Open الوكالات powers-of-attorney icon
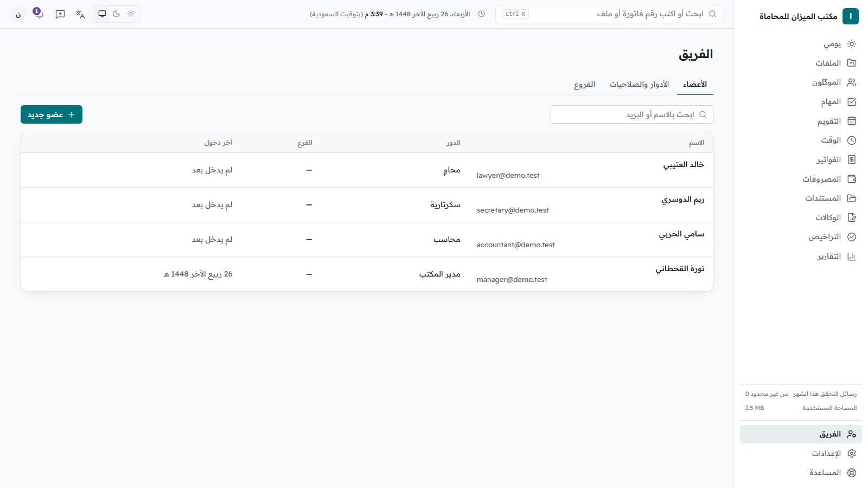This screenshot has height=488, width=868. (x=852, y=217)
